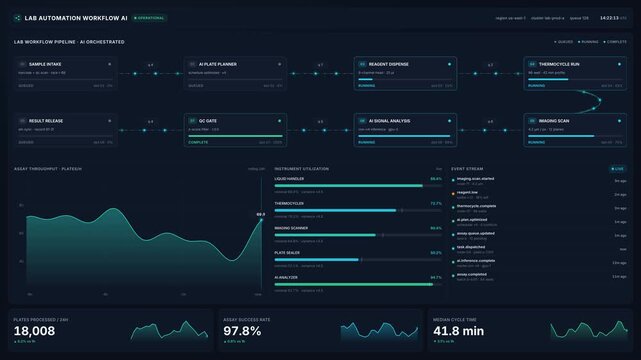Viewport: 641px width, 360px height.
Task: Click the cluster name in header
Action: [x=547, y=18]
